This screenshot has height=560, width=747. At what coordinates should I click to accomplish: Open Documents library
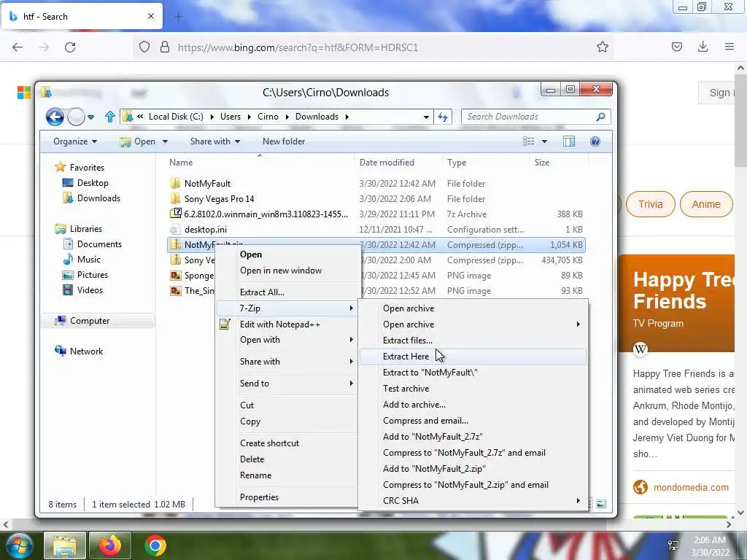pos(99,244)
